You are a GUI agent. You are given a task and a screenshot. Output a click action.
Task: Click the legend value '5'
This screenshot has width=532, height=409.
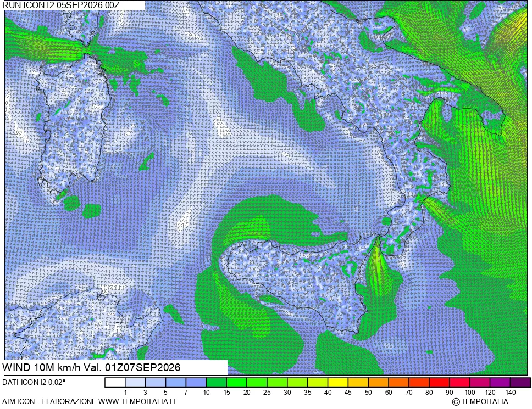click(x=165, y=393)
